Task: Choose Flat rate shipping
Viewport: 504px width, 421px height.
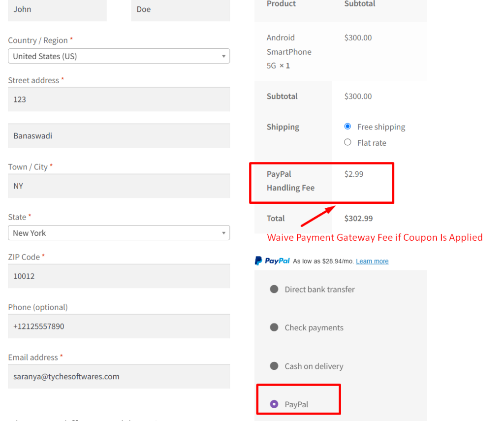Action: coord(347,143)
